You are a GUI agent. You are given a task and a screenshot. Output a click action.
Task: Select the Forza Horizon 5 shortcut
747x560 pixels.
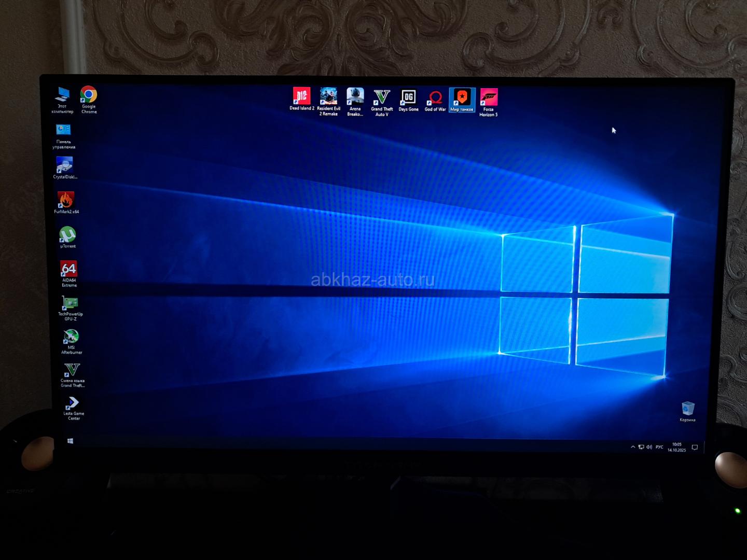(x=489, y=98)
